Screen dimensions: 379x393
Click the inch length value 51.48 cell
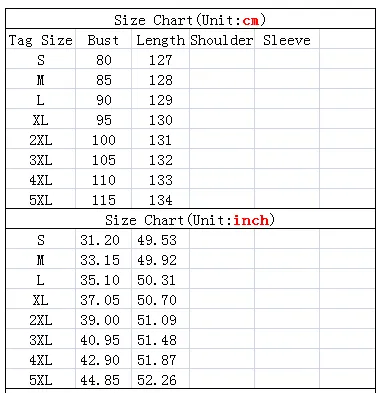pos(160,340)
